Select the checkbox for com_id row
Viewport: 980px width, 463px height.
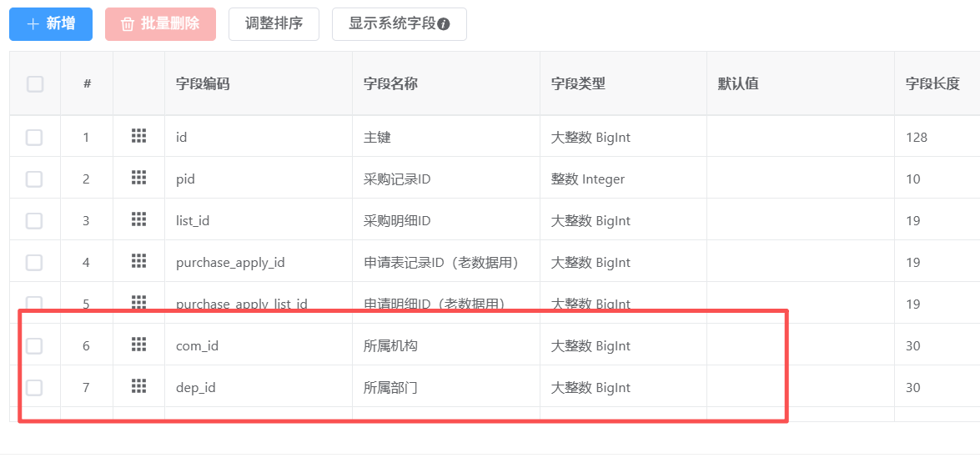34,345
